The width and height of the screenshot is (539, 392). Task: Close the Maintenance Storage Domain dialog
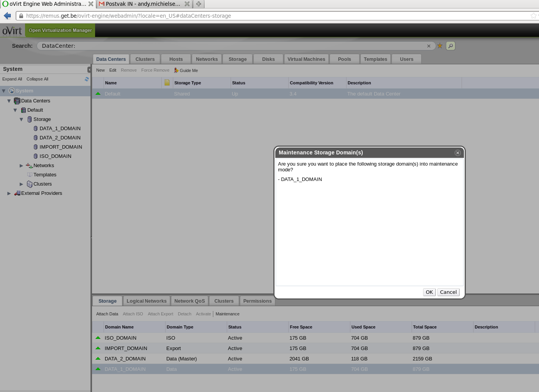tap(457, 153)
